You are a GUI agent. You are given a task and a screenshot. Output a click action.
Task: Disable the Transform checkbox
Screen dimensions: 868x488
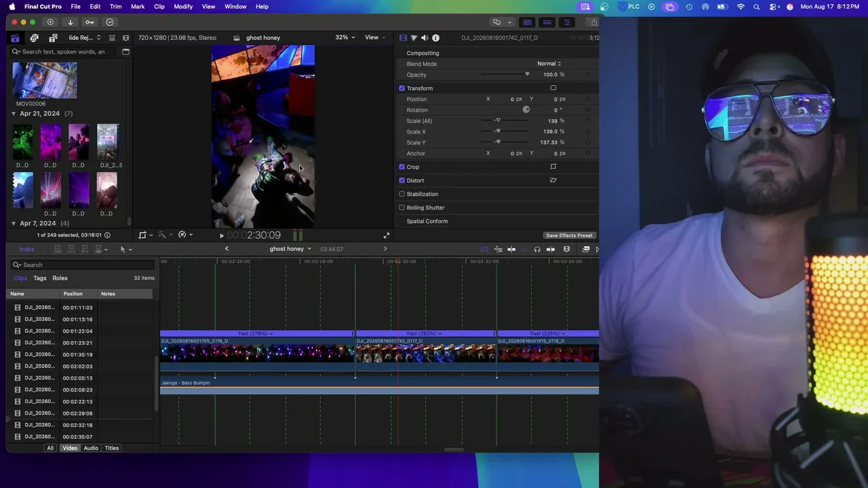coord(402,88)
